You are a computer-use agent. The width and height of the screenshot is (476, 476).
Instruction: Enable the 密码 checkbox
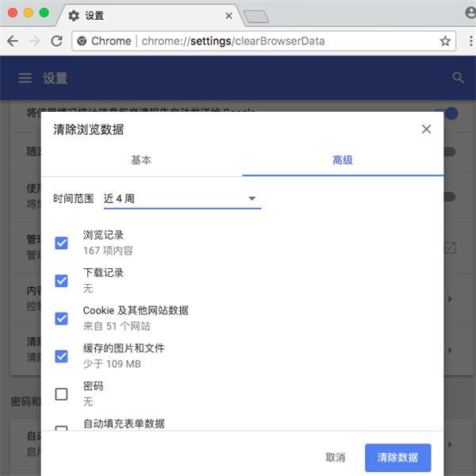point(61,393)
